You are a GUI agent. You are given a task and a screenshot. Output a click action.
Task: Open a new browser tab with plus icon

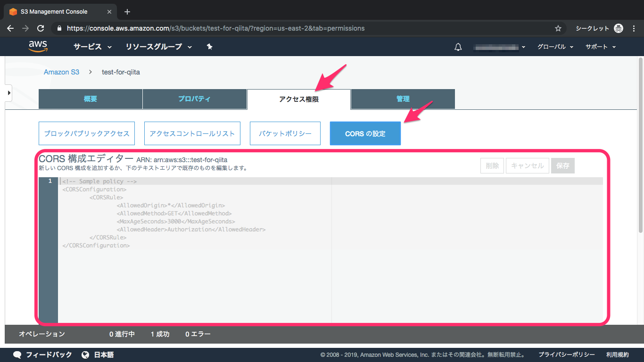(127, 12)
